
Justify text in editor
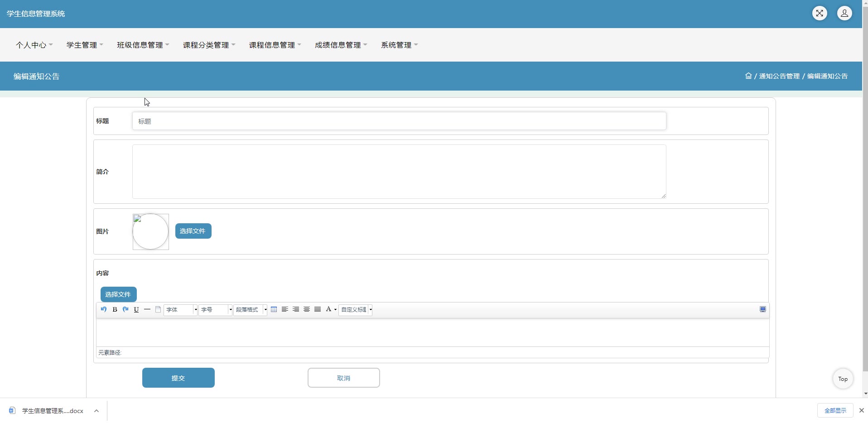point(318,309)
